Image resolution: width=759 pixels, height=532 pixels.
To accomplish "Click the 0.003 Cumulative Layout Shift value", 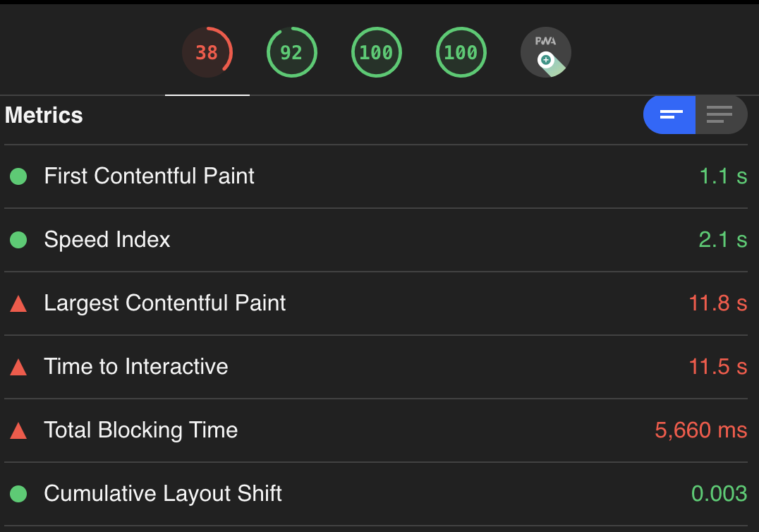I will 719,494.
